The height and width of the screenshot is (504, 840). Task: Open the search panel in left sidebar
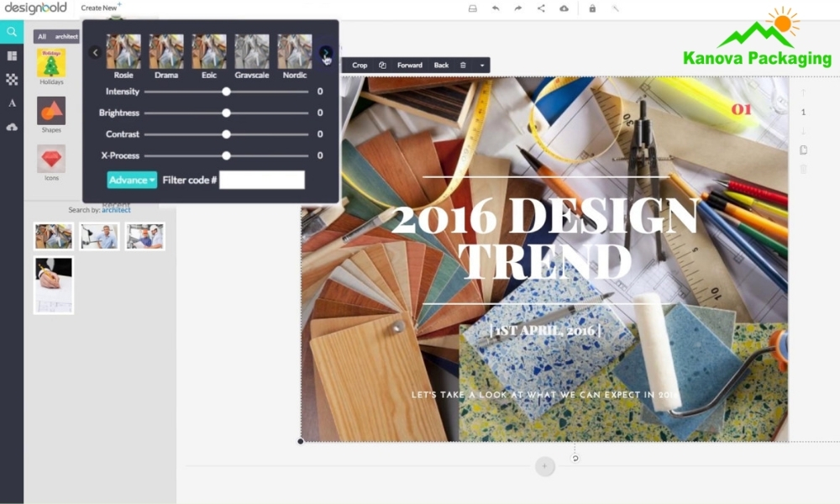[x=12, y=32]
